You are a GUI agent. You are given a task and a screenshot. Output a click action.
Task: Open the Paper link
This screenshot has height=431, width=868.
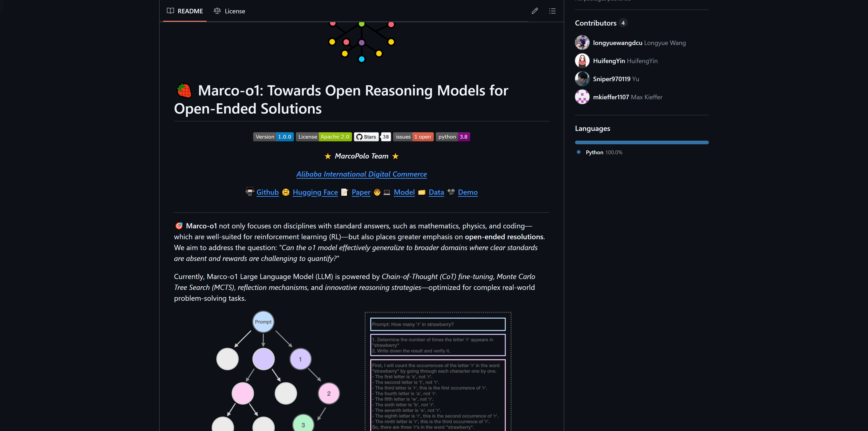tap(361, 192)
